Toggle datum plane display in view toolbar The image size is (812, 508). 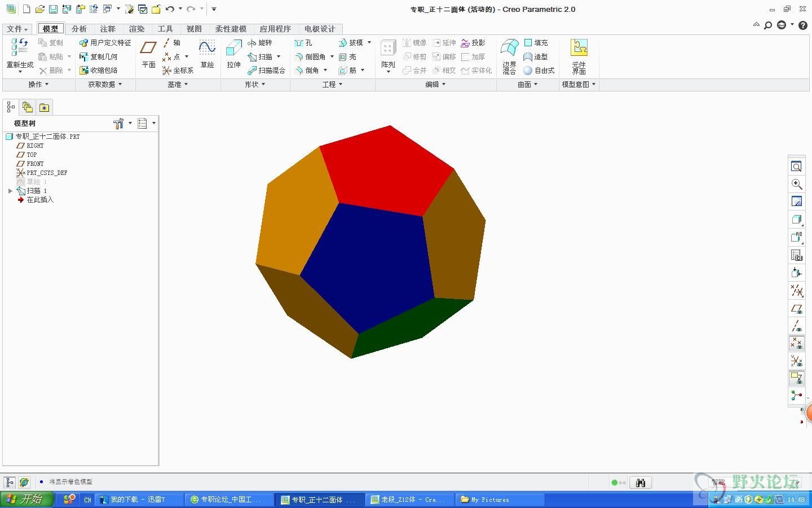[x=796, y=309]
